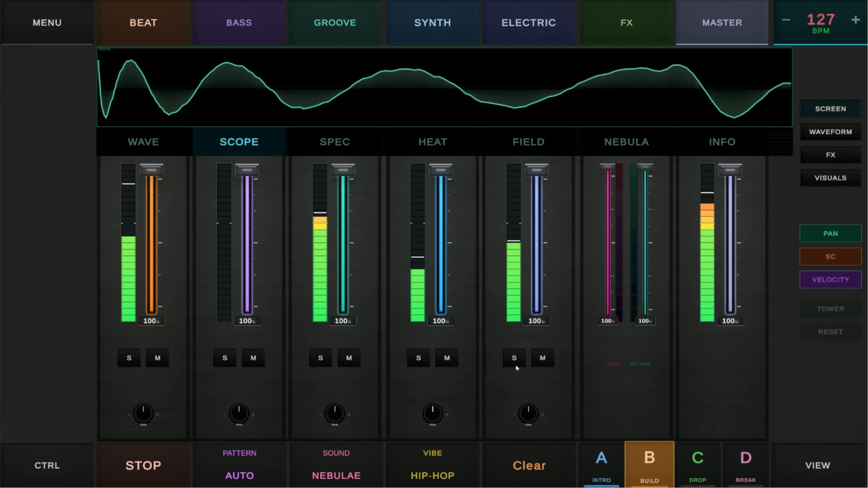Open the CTRL panel
The width and height of the screenshot is (868, 488).
coord(47,465)
